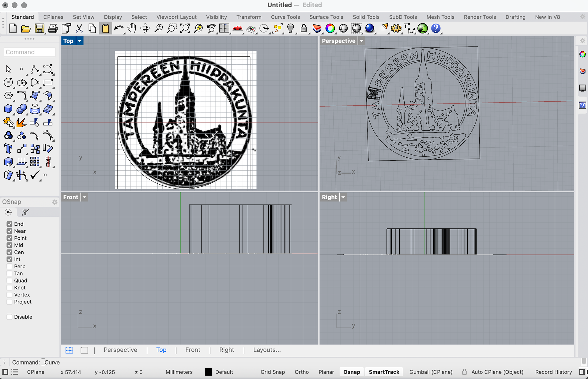Open the Top viewport dropdown arrow
The image size is (588, 379).
pos(80,41)
